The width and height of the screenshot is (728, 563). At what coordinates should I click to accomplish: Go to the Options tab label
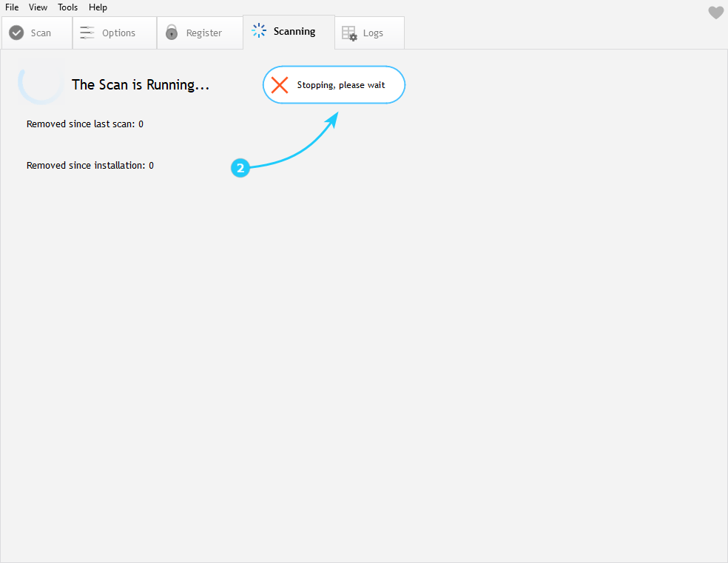pyautogui.click(x=118, y=33)
